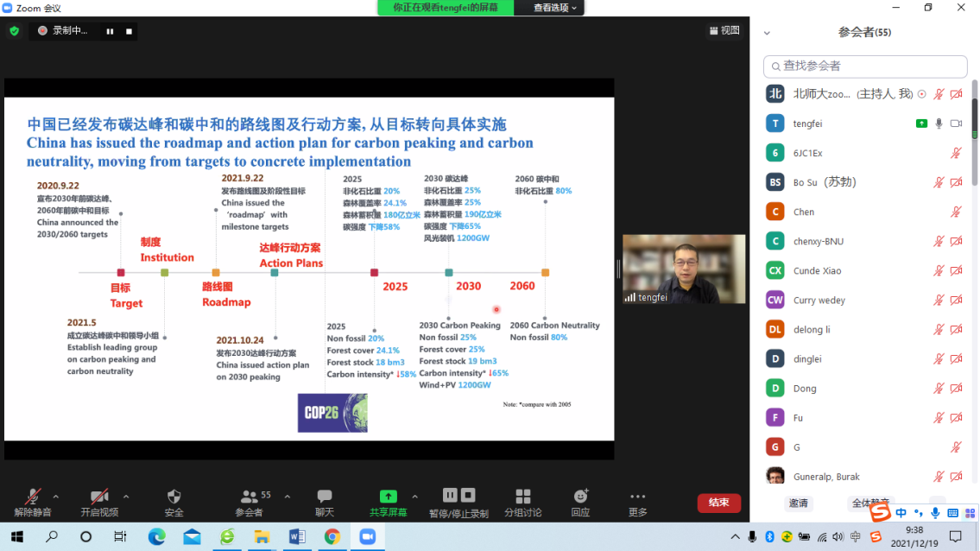Stop recording using the top-left stop button
980x551 pixels.
point(129,31)
